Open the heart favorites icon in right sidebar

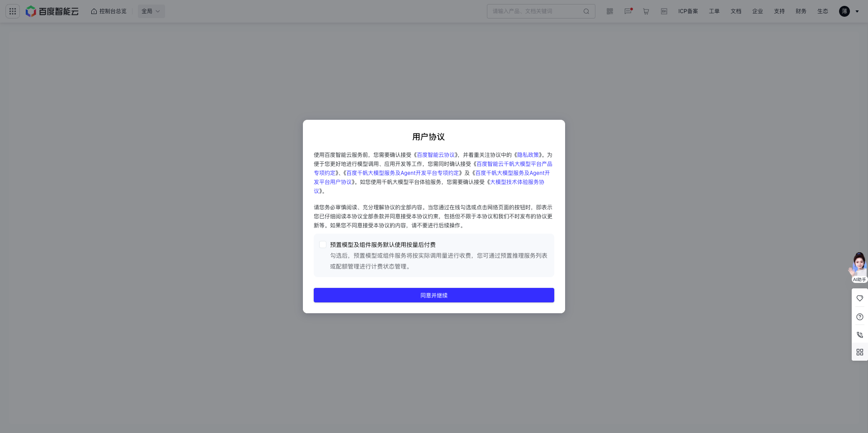coord(859,298)
